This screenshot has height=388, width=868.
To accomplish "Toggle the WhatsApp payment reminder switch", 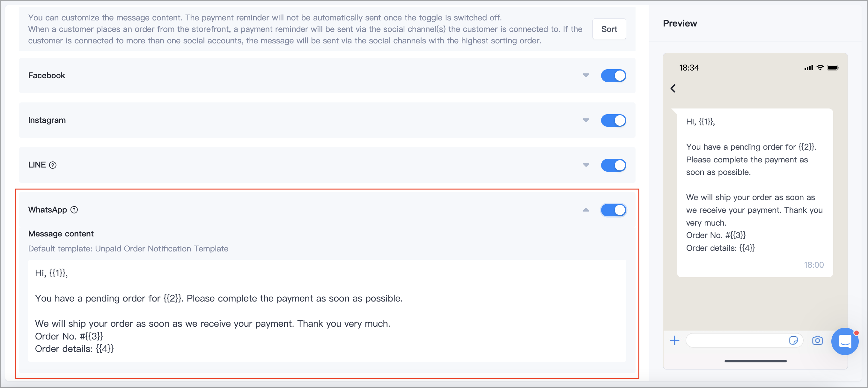I will (613, 210).
